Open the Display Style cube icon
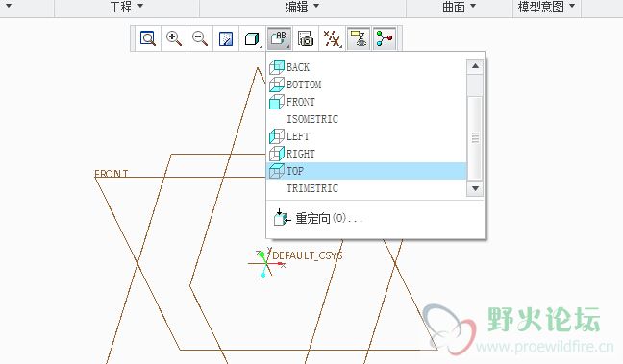This screenshot has width=623, height=364. [x=252, y=38]
